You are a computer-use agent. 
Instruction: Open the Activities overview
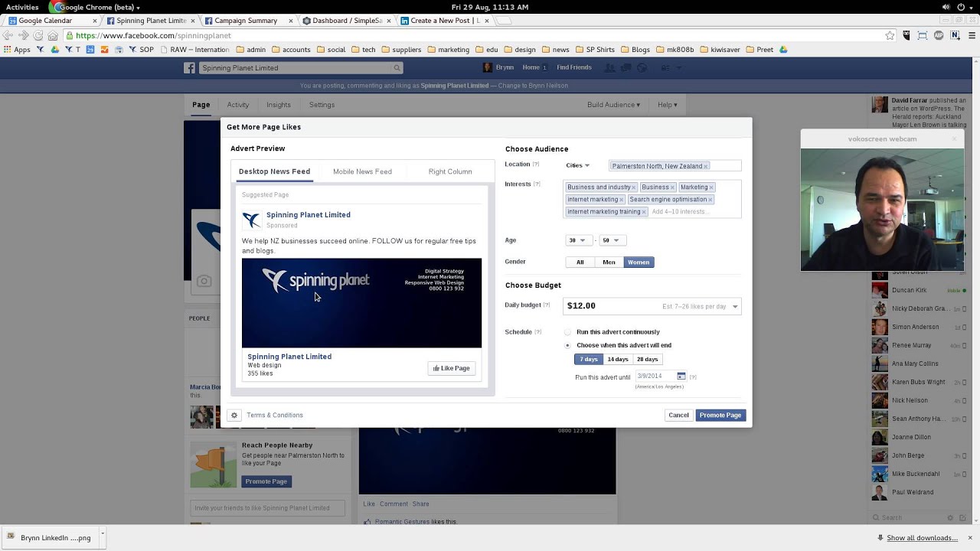22,7
